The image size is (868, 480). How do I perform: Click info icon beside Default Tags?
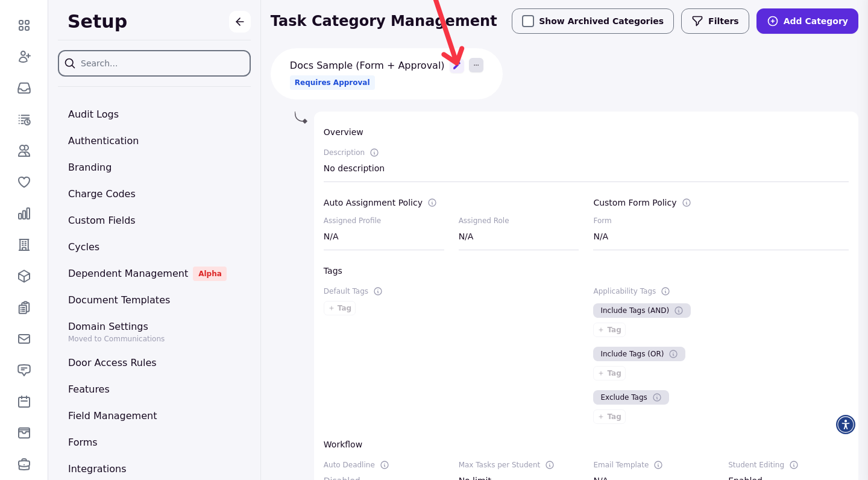pyautogui.click(x=378, y=291)
